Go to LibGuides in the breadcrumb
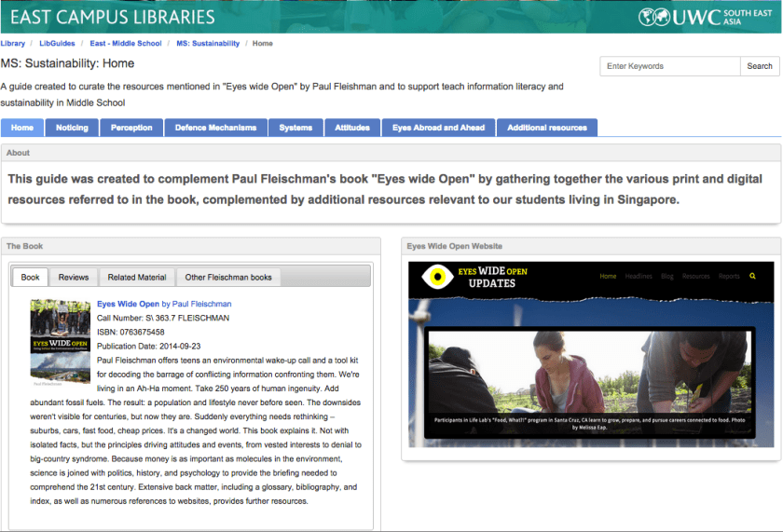Image resolution: width=783 pixels, height=532 pixels. [57, 44]
